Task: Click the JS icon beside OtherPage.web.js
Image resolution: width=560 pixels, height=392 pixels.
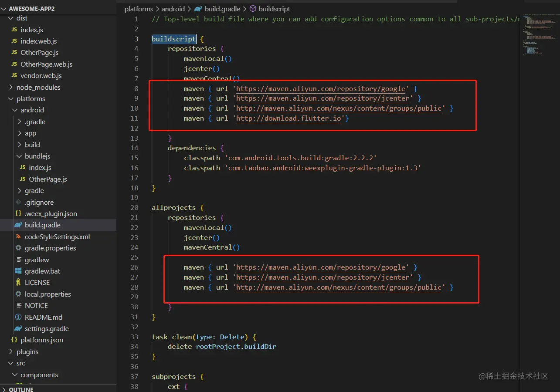Action: tap(14, 64)
